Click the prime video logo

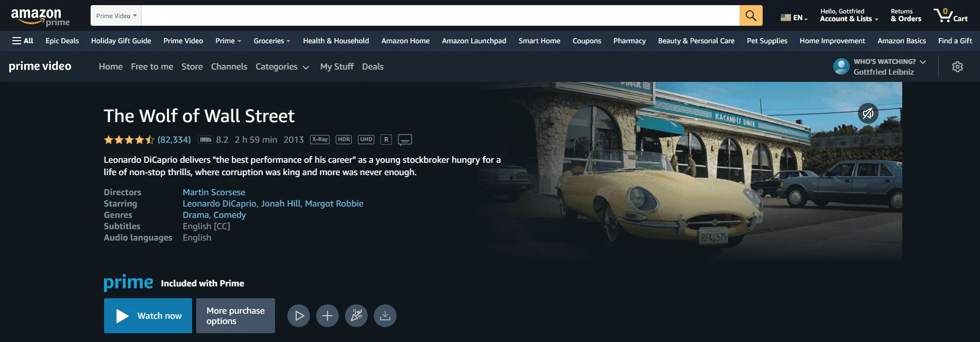pos(40,66)
